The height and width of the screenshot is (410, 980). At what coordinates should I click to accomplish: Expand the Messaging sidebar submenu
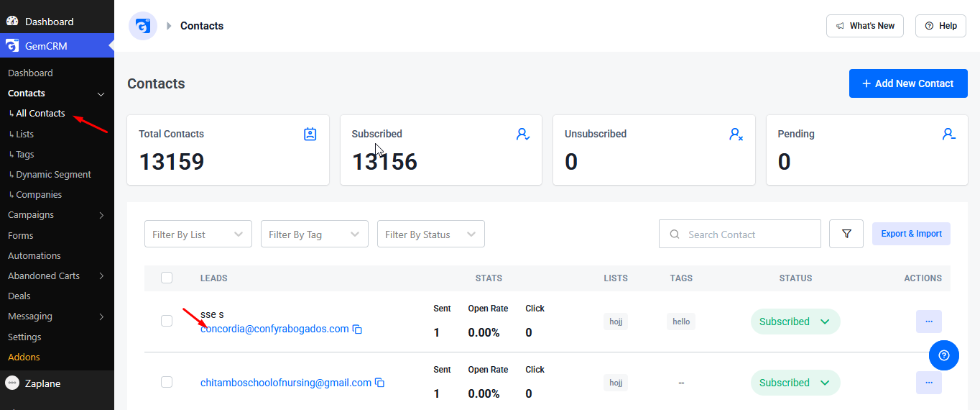click(x=101, y=316)
